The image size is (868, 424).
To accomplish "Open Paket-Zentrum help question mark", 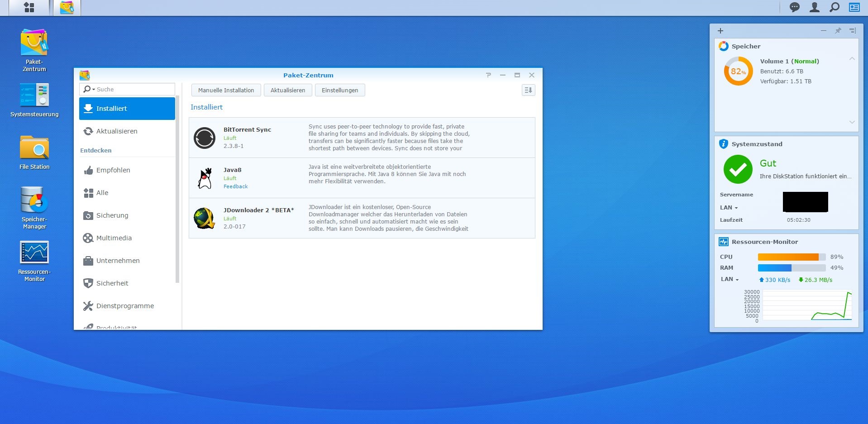I will tap(488, 75).
